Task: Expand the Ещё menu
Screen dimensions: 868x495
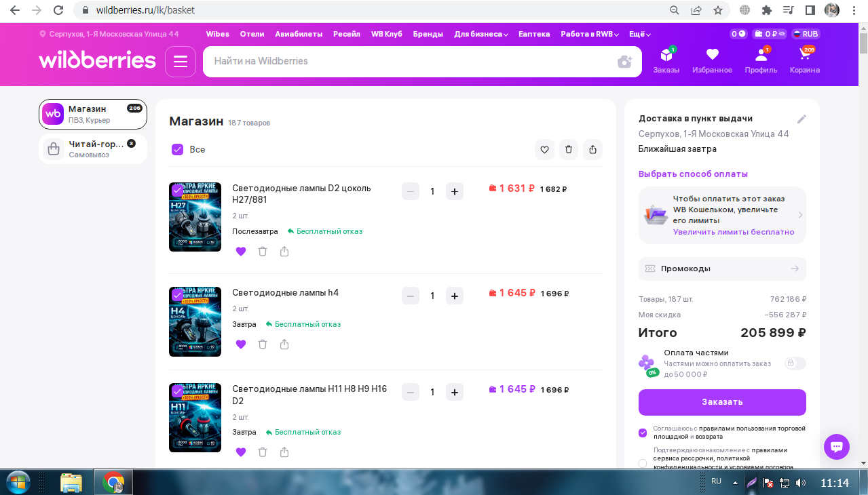Action: (640, 34)
